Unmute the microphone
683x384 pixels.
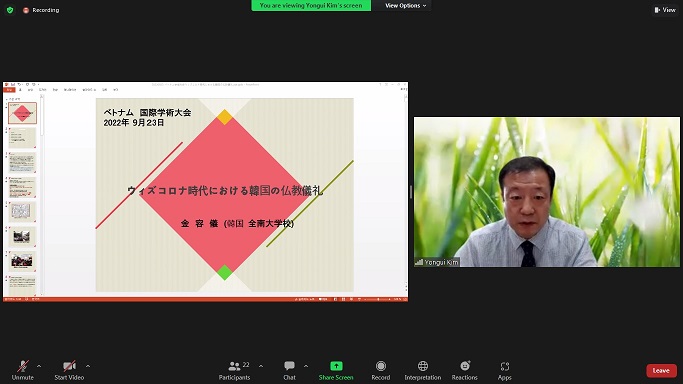(23, 371)
